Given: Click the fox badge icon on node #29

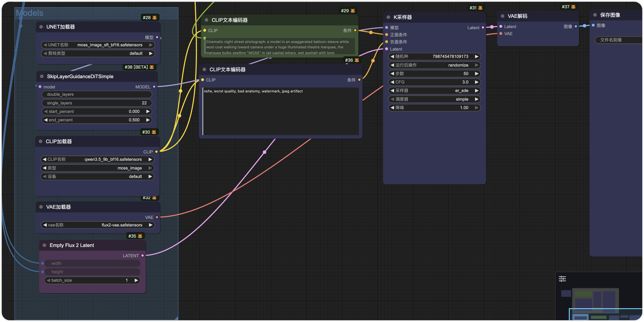Looking at the screenshot, I should [353, 10].
